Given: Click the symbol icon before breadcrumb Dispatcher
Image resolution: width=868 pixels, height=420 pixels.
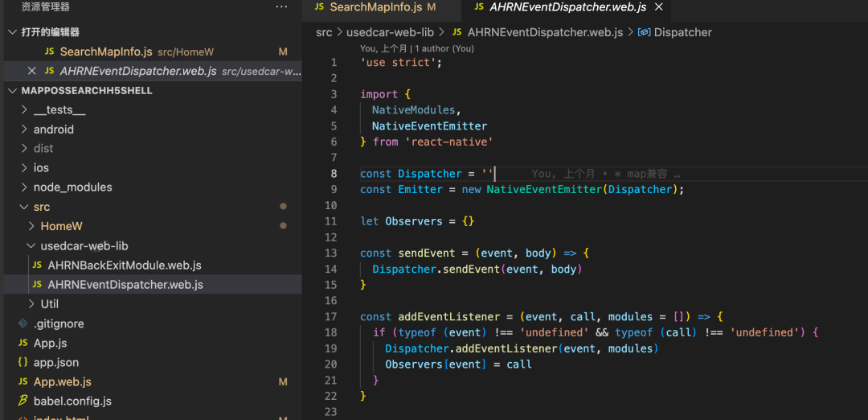Looking at the screenshot, I should pos(644,32).
